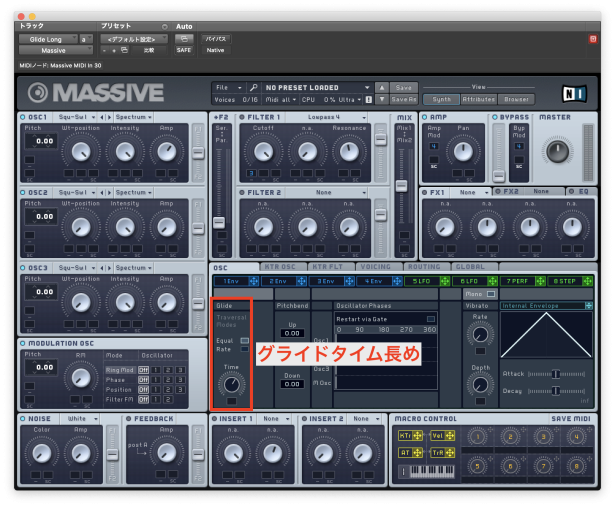Image resolution: width=615 pixels, height=507 pixels.
Task: Click the Vel macro crosshair icon
Action: 449,436
